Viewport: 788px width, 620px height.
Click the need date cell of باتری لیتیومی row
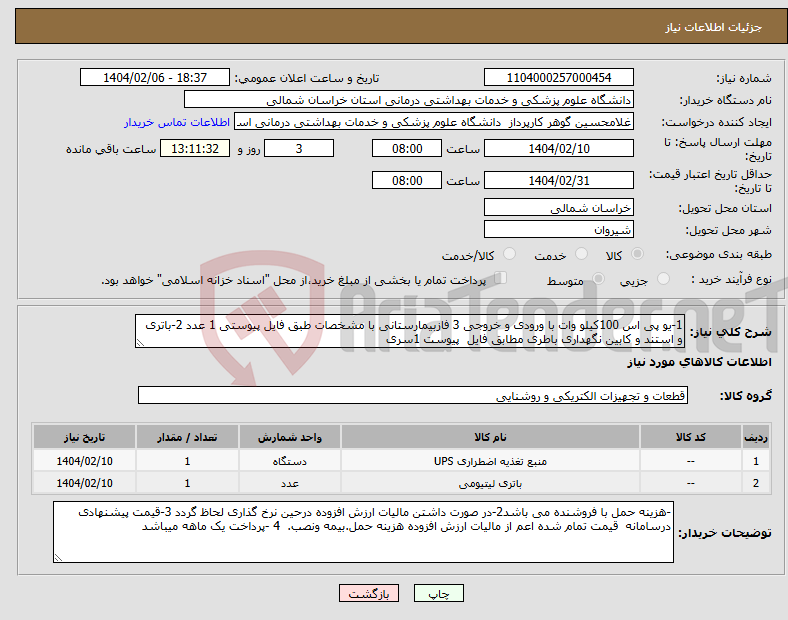pyautogui.click(x=84, y=483)
